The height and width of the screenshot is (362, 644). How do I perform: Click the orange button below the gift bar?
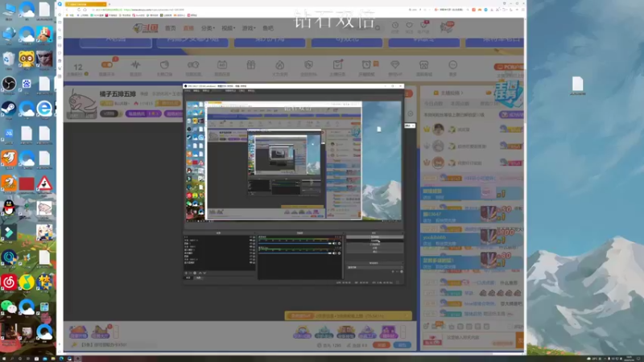(x=381, y=345)
